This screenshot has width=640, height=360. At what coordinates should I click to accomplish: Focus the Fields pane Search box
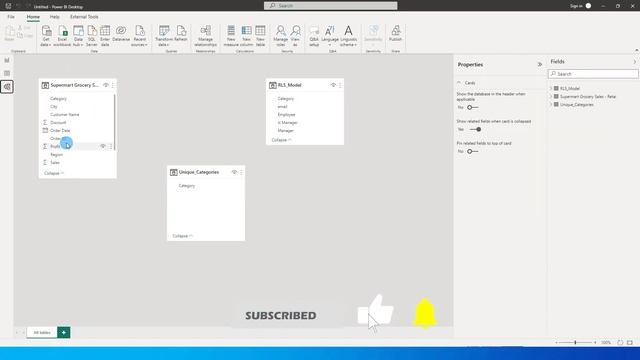coord(593,74)
